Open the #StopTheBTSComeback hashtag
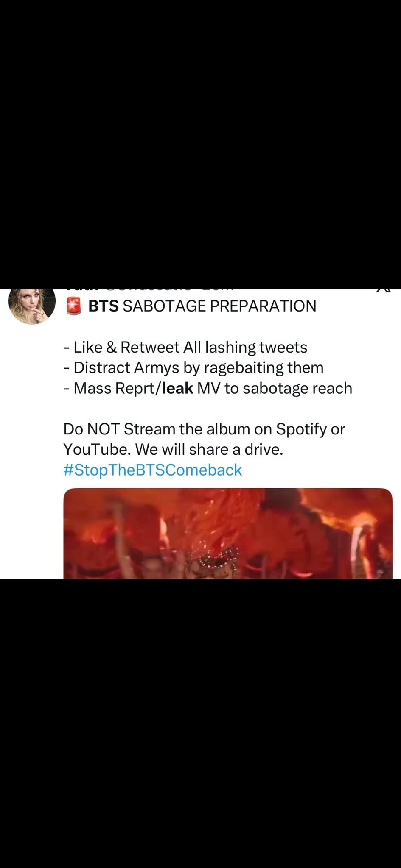 [x=153, y=470]
